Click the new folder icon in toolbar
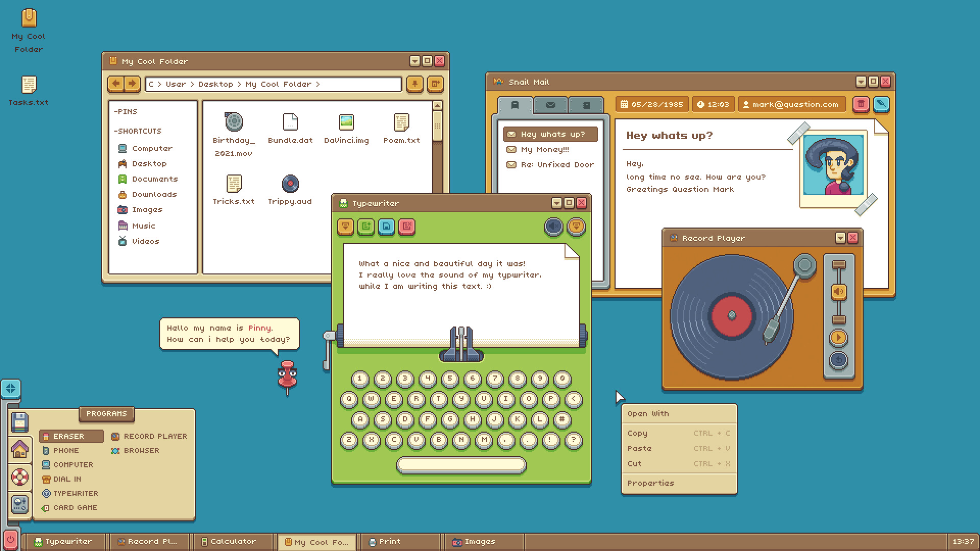This screenshot has height=551, width=980. 435,84
